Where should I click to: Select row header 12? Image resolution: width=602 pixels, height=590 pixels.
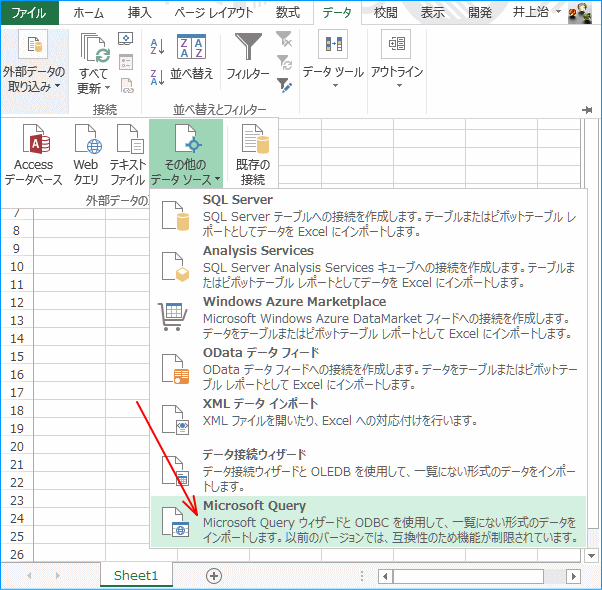pos(17,302)
